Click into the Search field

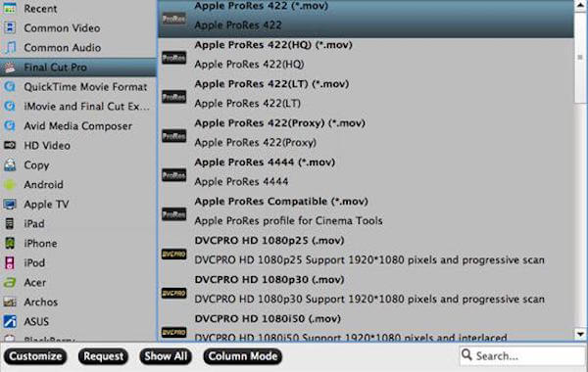522,356
